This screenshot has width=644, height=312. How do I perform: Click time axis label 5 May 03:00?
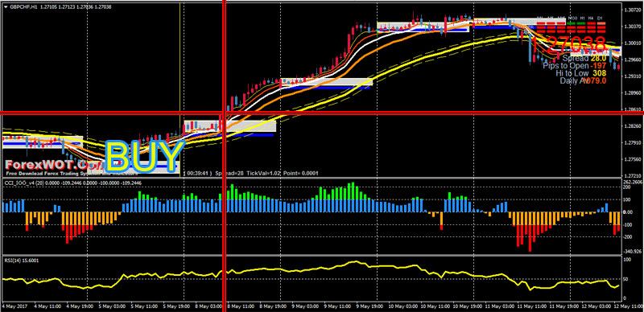click(x=111, y=306)
